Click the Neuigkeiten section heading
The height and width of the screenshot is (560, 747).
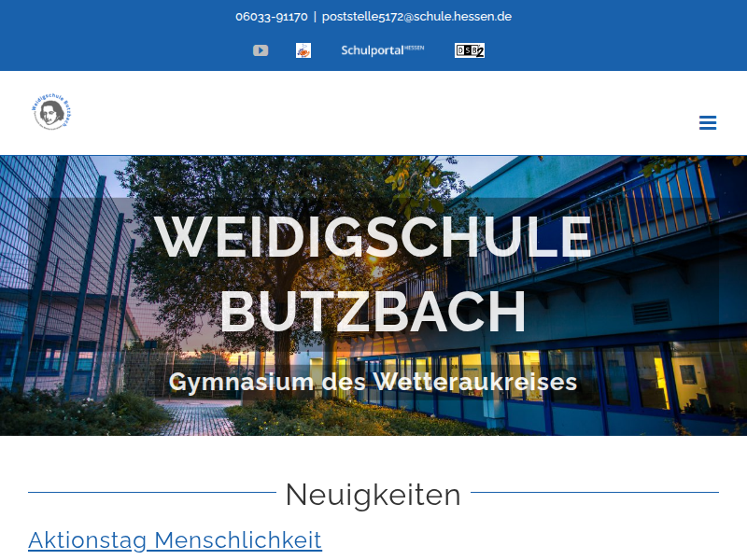(373, 495)
